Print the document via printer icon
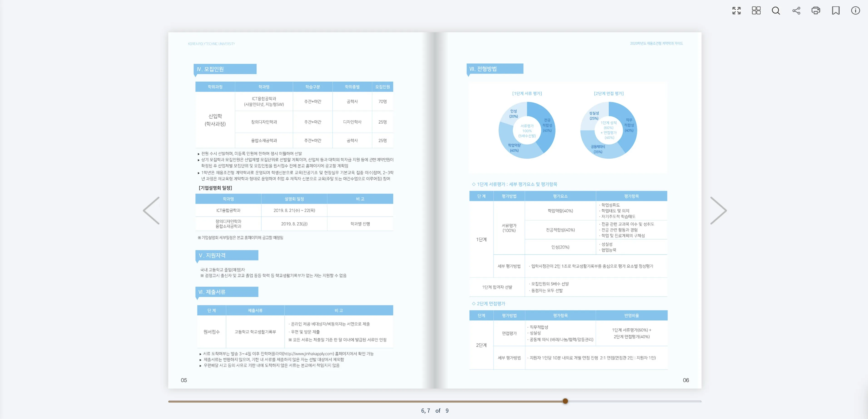This screenshot has width=868, height=419. coord(816,10)
